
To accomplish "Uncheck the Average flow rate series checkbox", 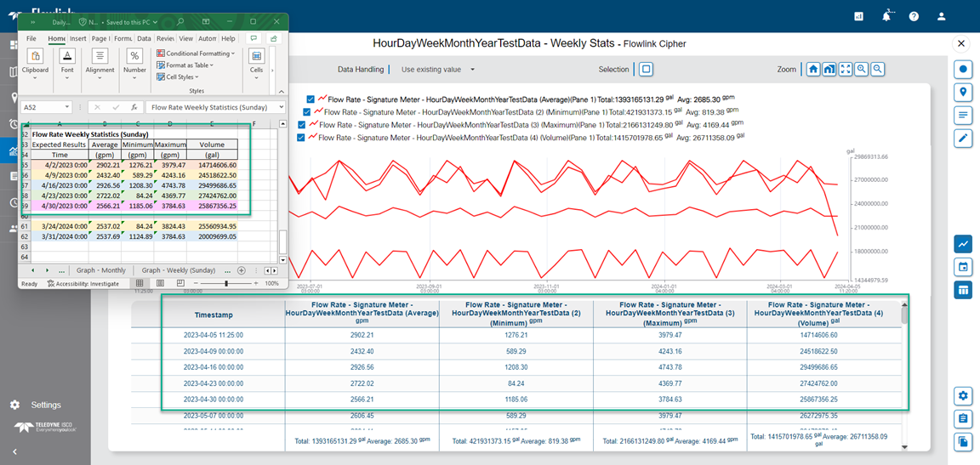I will click(x=311, y=99).
